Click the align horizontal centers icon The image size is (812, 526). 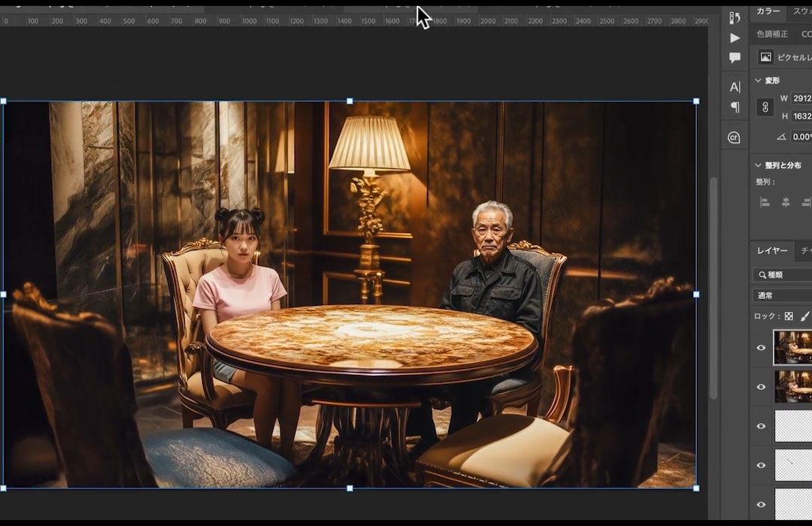(786, 202)
